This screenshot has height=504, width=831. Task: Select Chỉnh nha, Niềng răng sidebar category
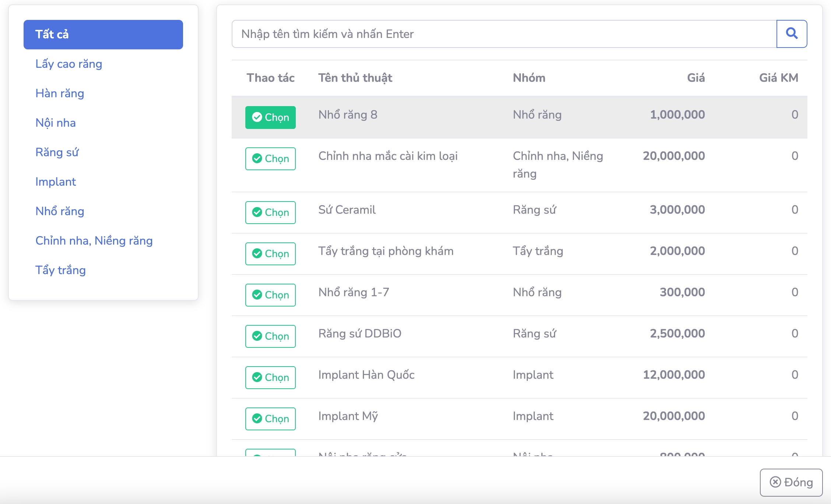94,241
